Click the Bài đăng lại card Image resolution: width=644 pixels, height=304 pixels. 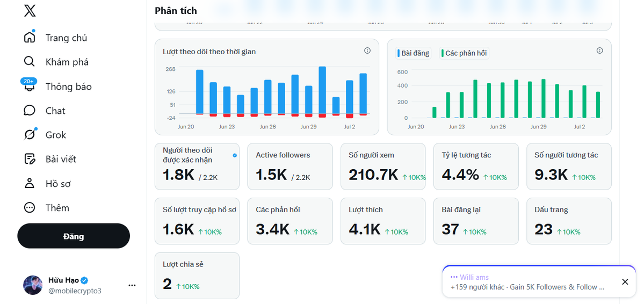tap(476, 221)
